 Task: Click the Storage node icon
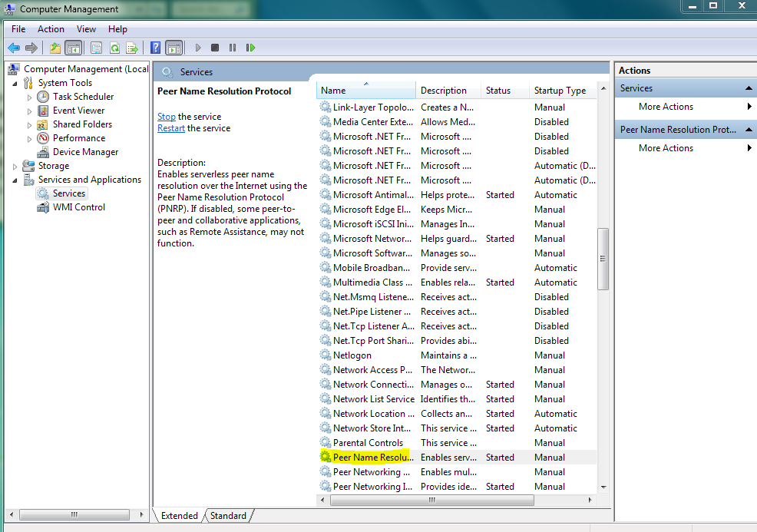click(x=28, y=166)
